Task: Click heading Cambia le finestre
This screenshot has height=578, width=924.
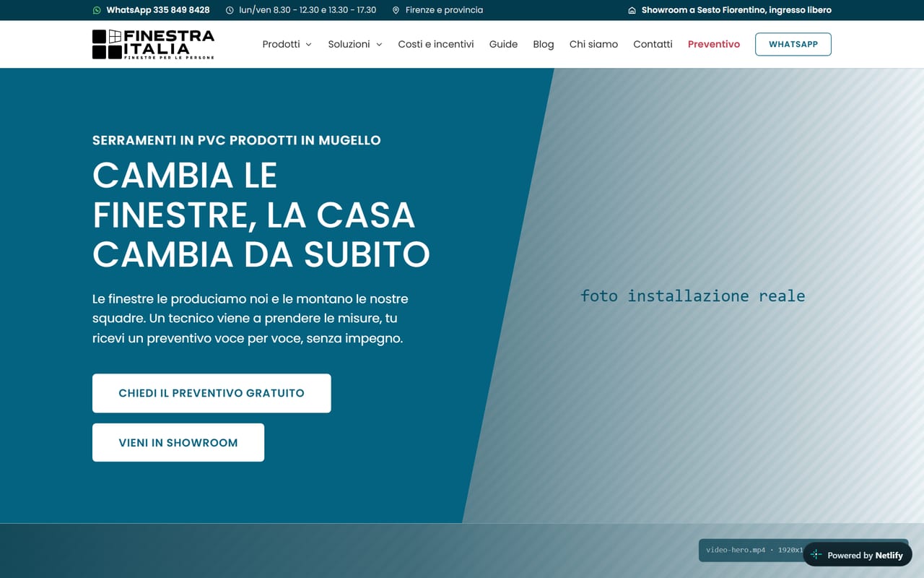Action: [x=261, y=215]
